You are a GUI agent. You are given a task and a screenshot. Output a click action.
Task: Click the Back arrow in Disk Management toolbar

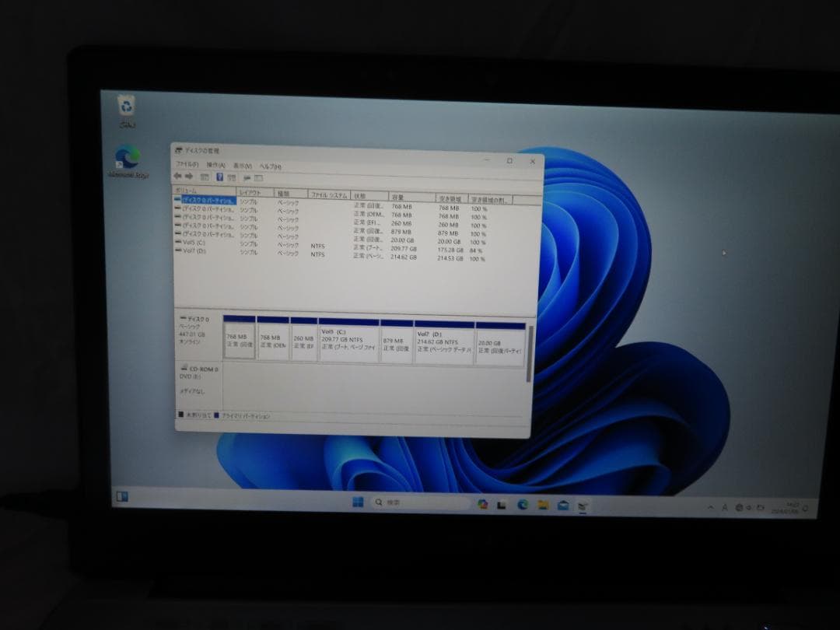point(177,177)
